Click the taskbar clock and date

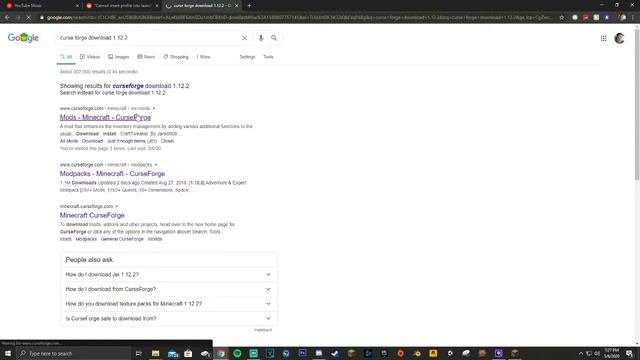pyautogui.click(x=611, y=353)
